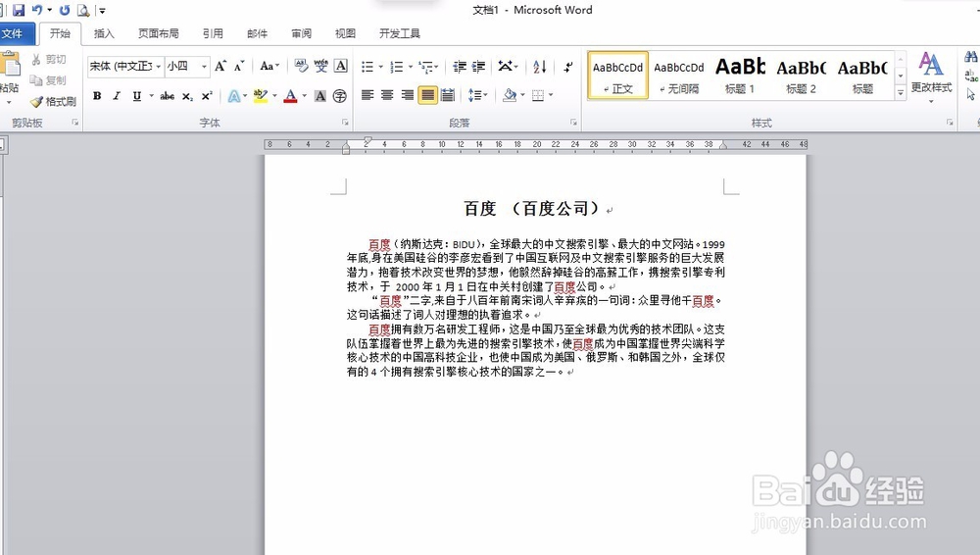Image resolution: width=980 pixels, height=555 pixels.
Task: Apply a numbered list
Action: pyautogui.click(x=397, y=67)
